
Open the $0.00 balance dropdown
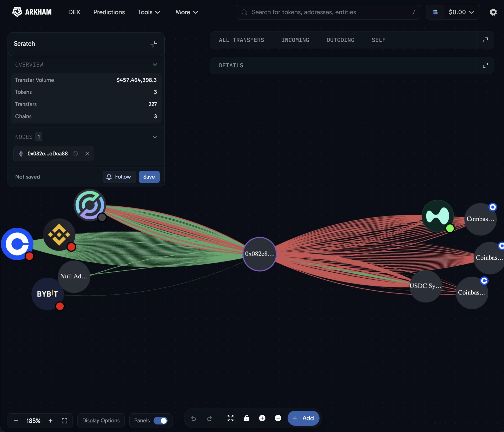click(462, 12)
